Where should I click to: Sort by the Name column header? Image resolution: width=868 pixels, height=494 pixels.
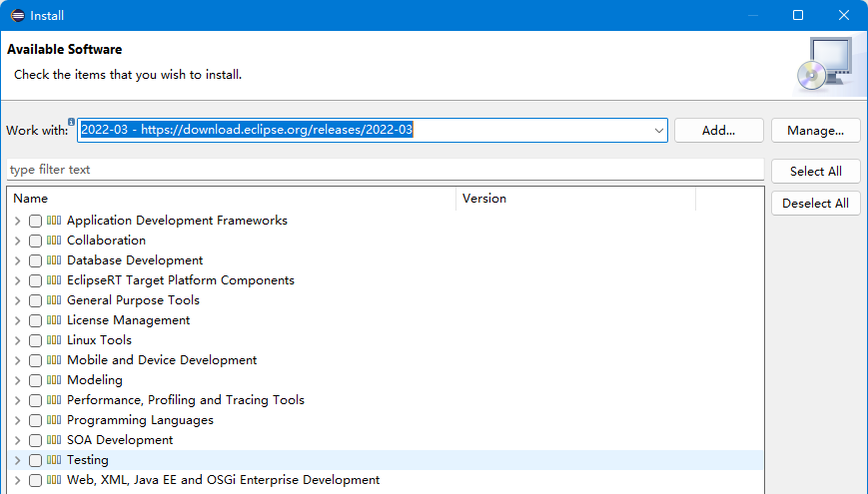coord(230,199)
